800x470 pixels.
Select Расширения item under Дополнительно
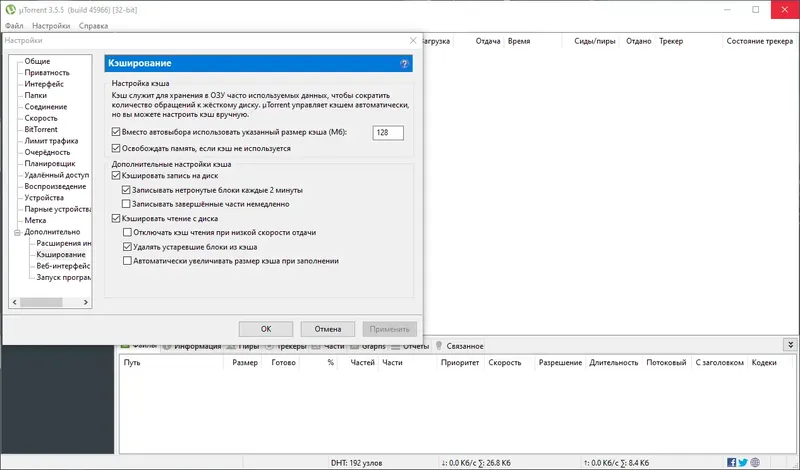(x=63, y=243)
